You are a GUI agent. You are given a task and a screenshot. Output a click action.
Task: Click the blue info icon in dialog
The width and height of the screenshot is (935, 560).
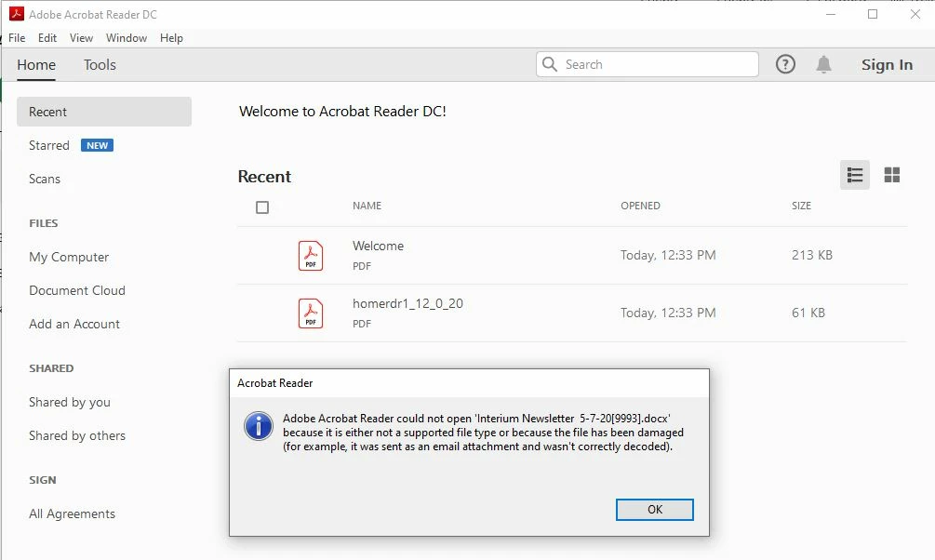259,426
